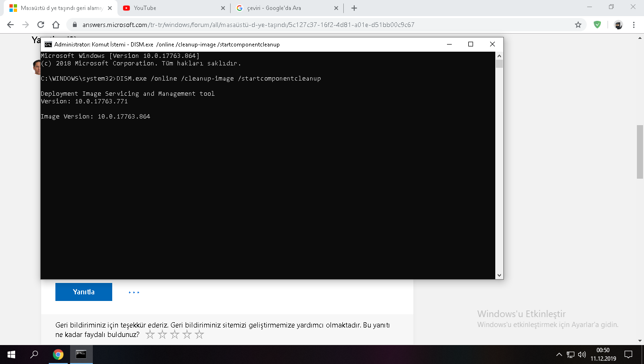This screenshot has height=364, width=644.
Task: Rate the answer one star
Action: click(x=150, y=335)
